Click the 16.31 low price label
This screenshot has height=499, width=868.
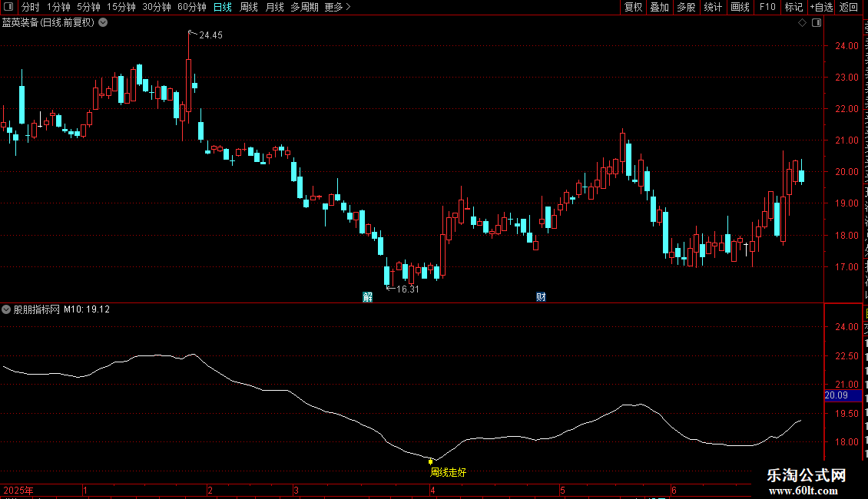408,289
